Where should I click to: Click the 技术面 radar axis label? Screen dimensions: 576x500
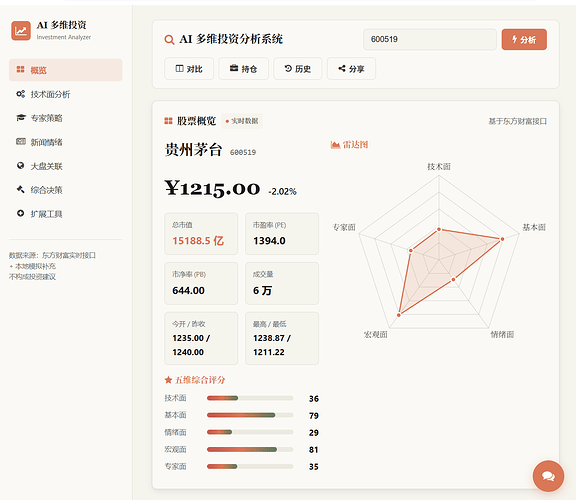click(439, 167)
